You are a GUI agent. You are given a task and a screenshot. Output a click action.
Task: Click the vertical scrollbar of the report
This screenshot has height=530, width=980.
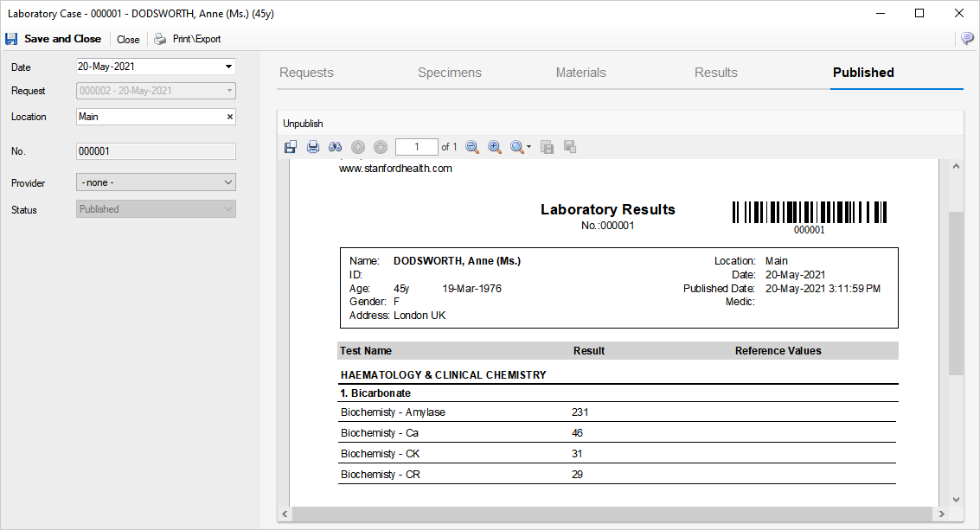[956, 294]
